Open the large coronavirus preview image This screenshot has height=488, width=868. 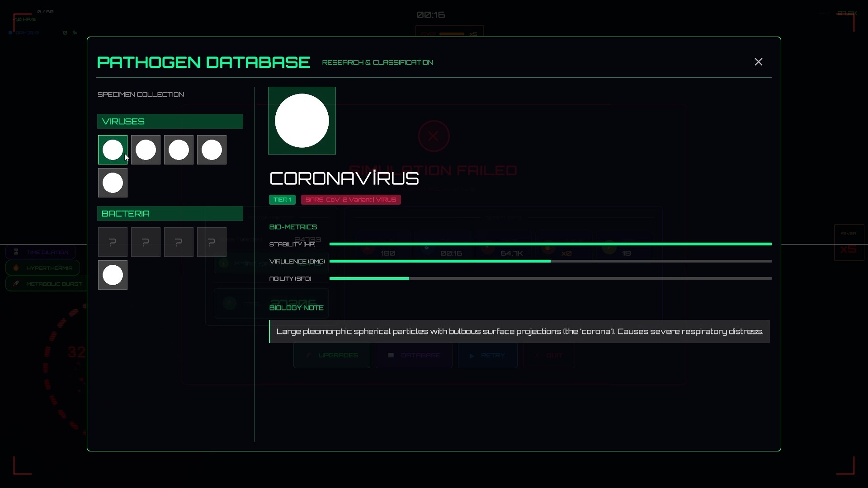coord(302,121)
